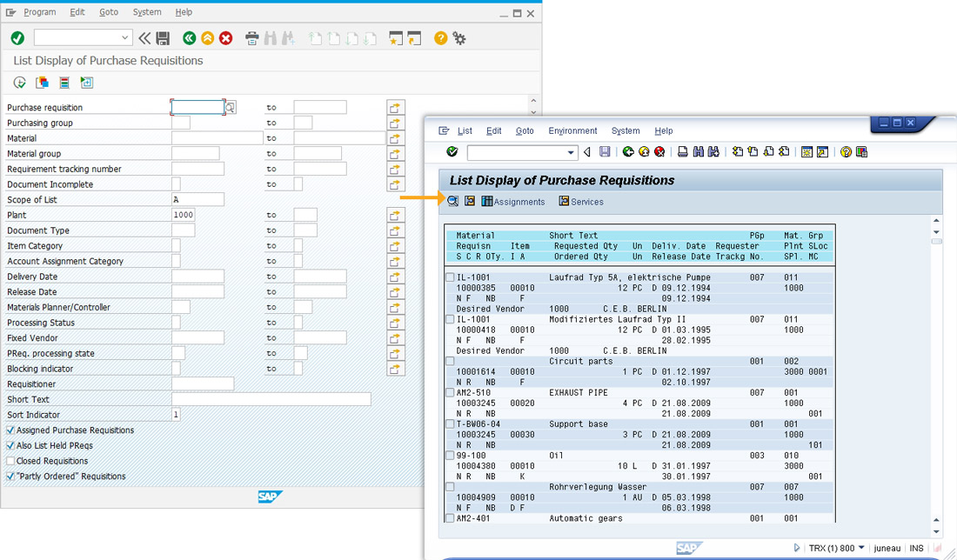This screenshot has width=957, height=560.
Task: Click the red Cancel icon in the list window
Action: tap(659, 152)
